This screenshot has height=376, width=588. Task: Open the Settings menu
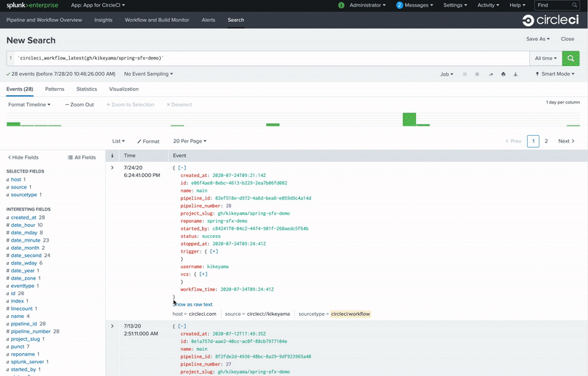[455, 5]
